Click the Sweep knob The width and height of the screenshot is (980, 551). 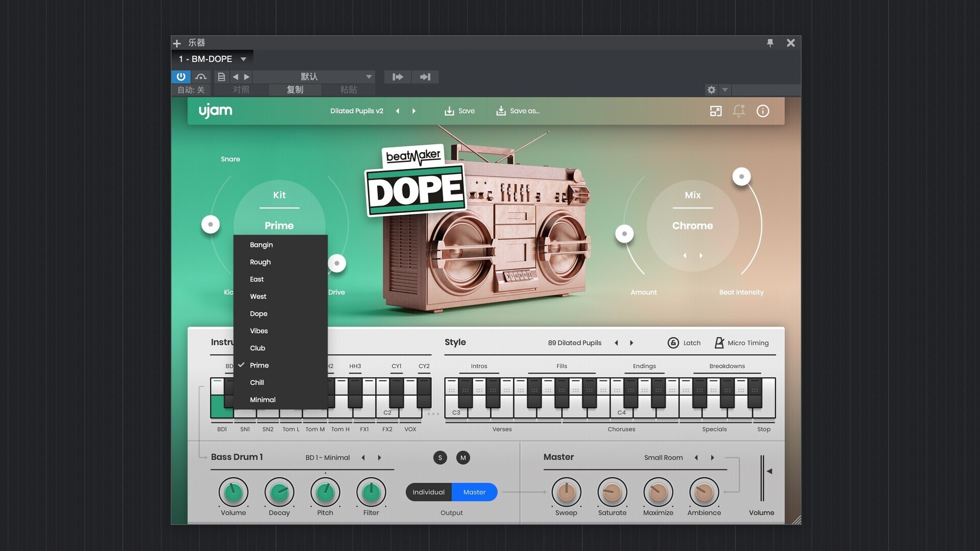(x=566, y=492)
